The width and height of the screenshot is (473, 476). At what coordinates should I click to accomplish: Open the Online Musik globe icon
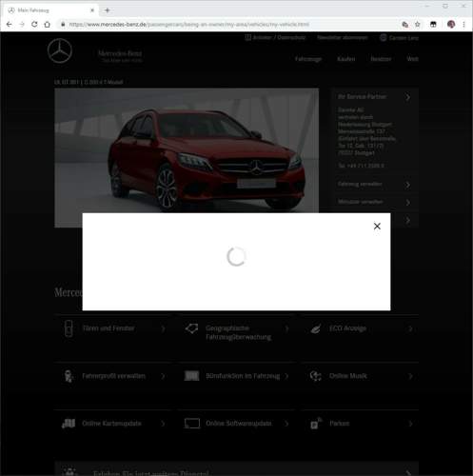pyautogui.click(x=315, y=376)
